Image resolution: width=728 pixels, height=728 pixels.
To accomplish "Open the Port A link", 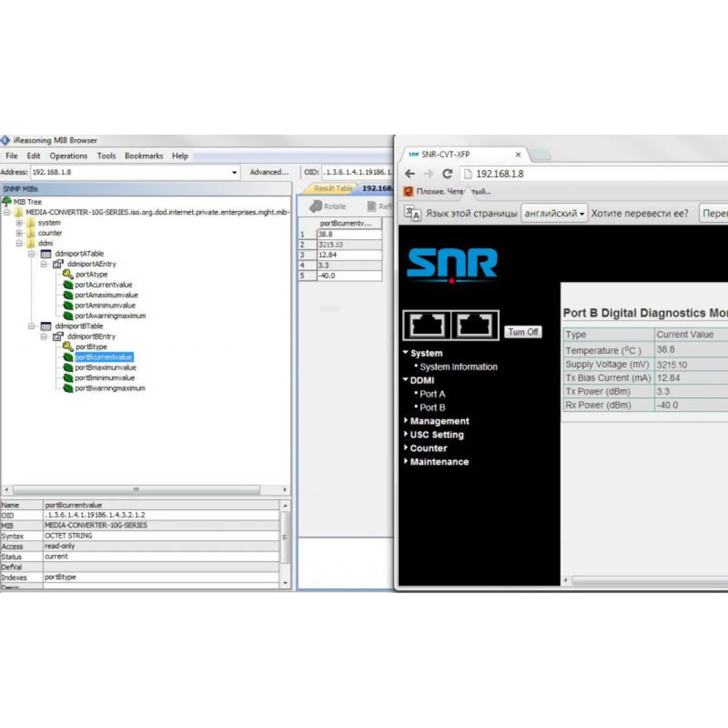I will click(432, 394).
